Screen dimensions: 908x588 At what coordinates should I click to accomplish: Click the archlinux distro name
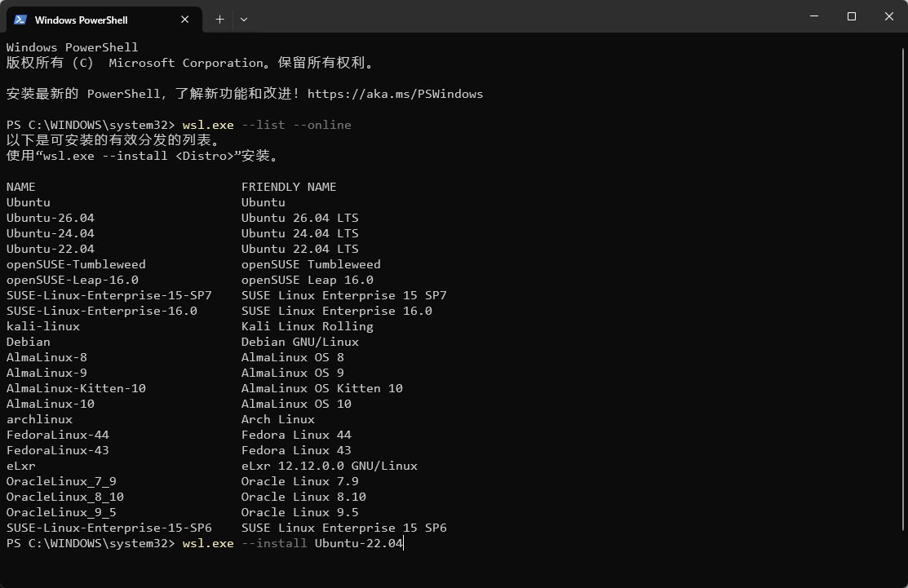tap(39, 419)
